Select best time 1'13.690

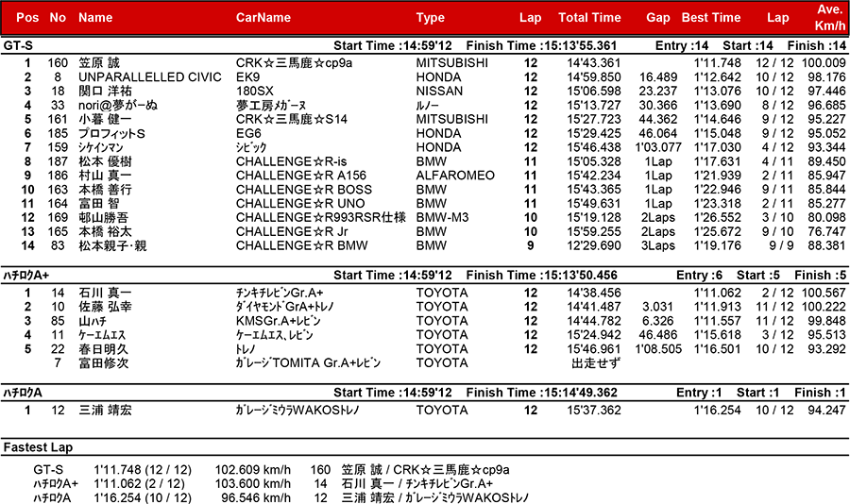tap(717, 105)
